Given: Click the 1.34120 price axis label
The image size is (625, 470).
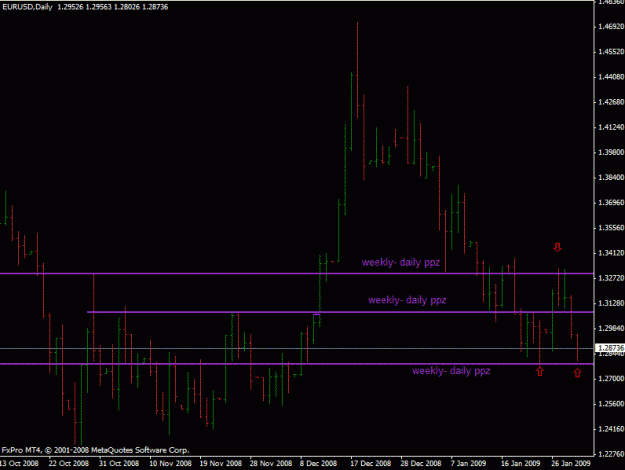Looking at the screenshot, I should click(x=611, y=253).
